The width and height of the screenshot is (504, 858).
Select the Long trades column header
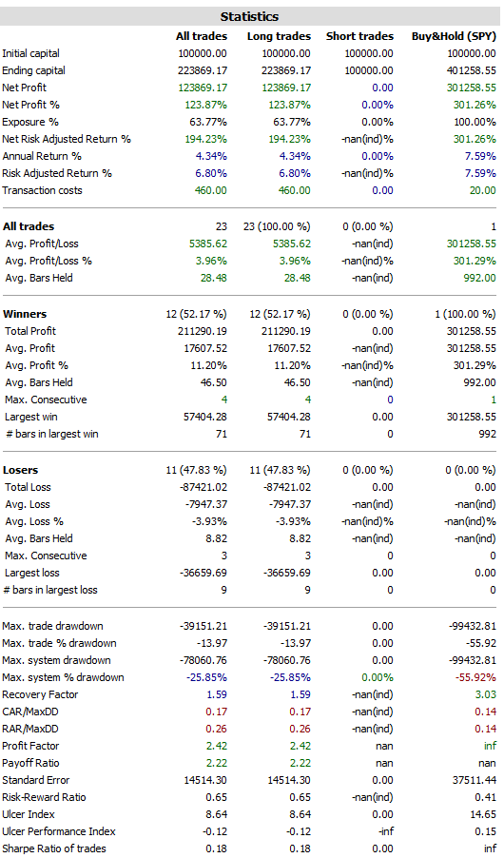point(279,37)
